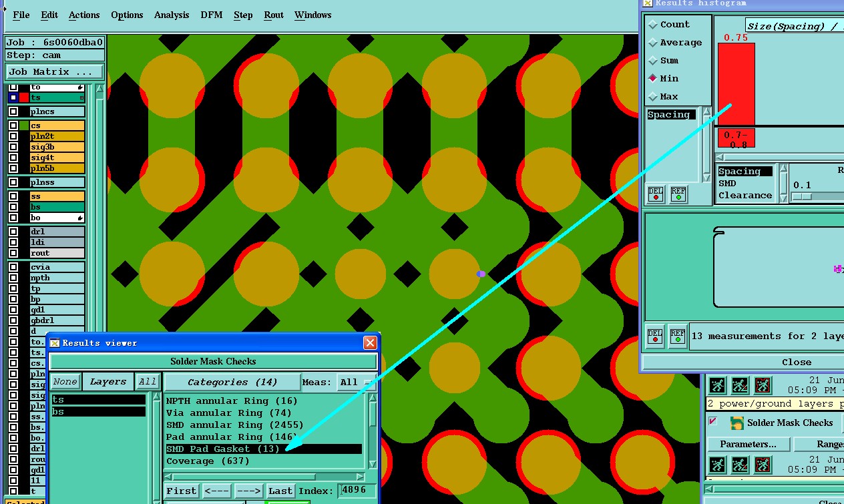The height and width of the screenshot is (504, 844).
Task: Click the DEL icon under the Spacing list in the histogram
Action: tap(656, 194)
